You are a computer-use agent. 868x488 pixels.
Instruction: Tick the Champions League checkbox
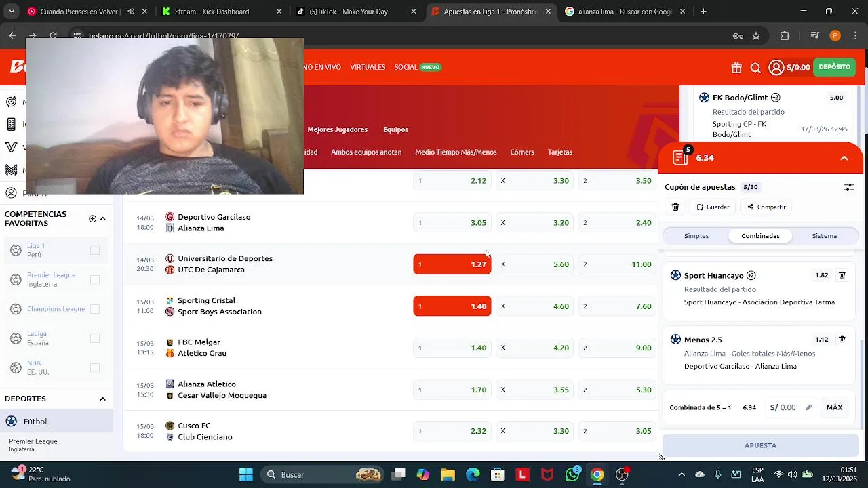95,309
